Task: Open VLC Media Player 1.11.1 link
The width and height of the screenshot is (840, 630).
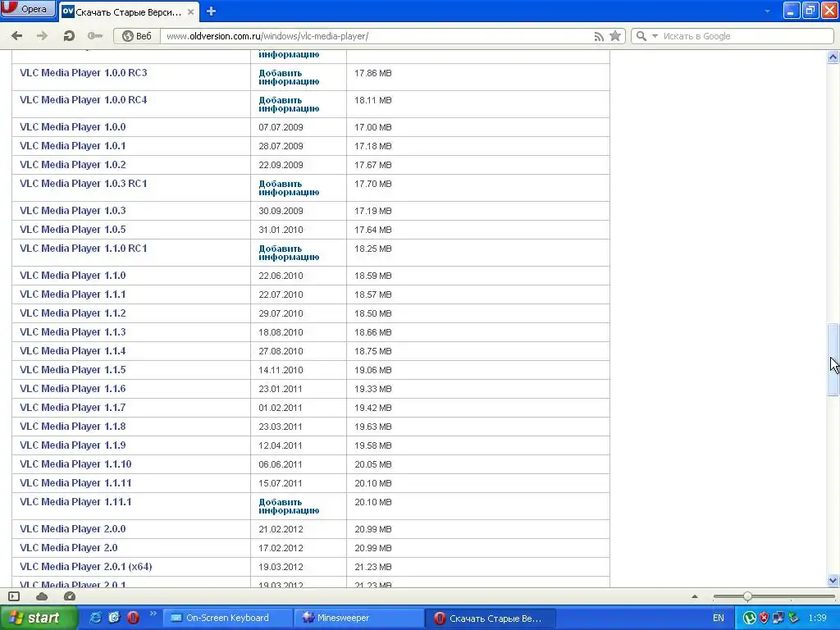Action: tap(75, 501)
